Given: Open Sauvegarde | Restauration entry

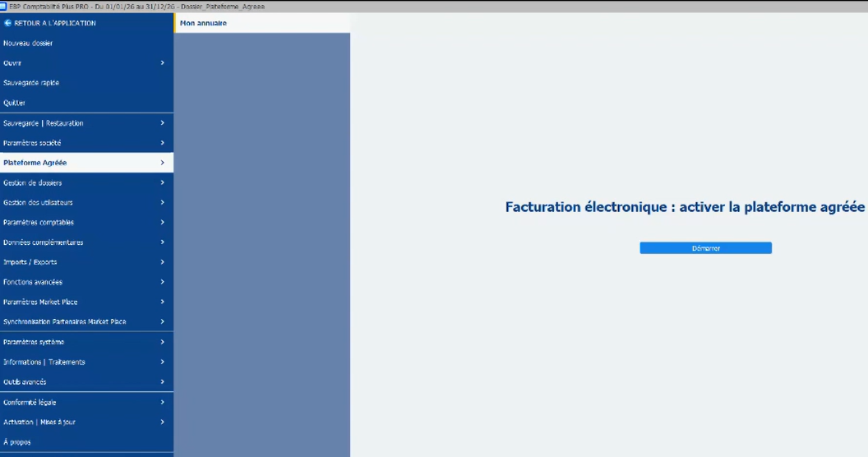Looking at the screenshot, I should pos(86,122).
